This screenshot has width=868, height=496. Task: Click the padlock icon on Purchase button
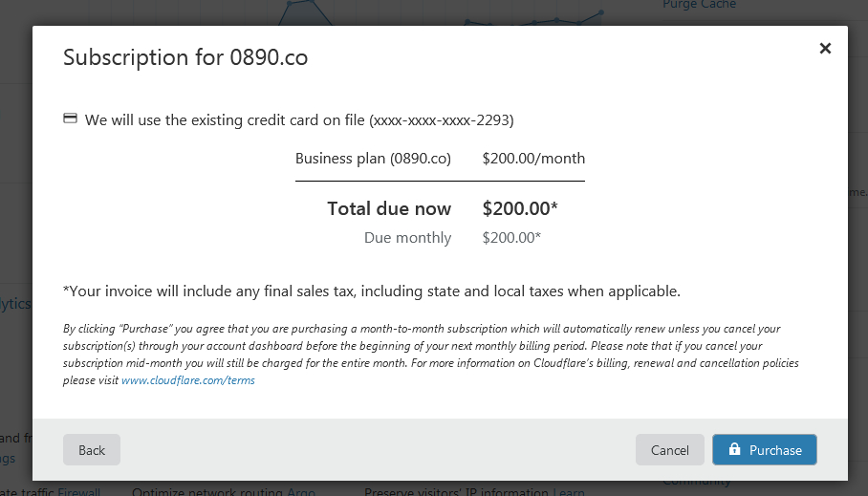[734, 449]
